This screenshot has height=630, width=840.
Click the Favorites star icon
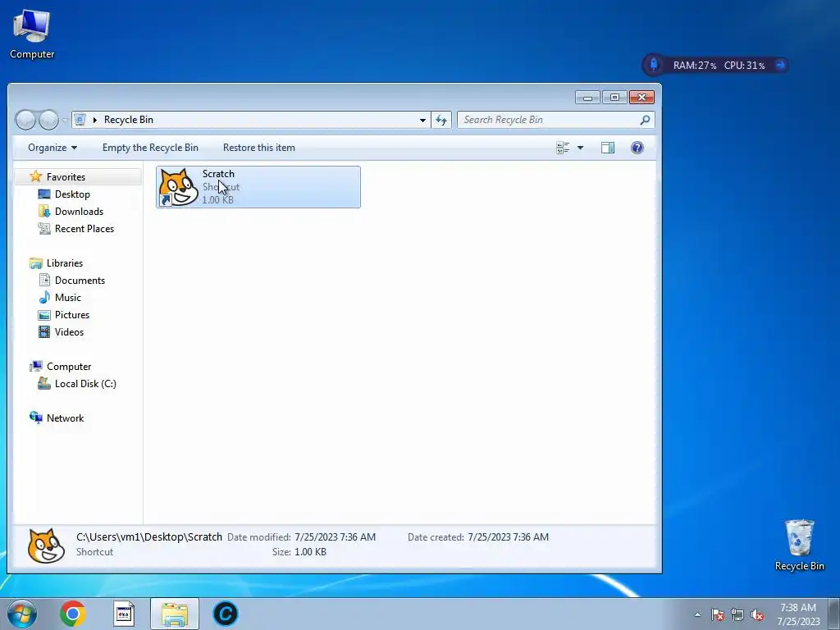click(x=36, y=176)
